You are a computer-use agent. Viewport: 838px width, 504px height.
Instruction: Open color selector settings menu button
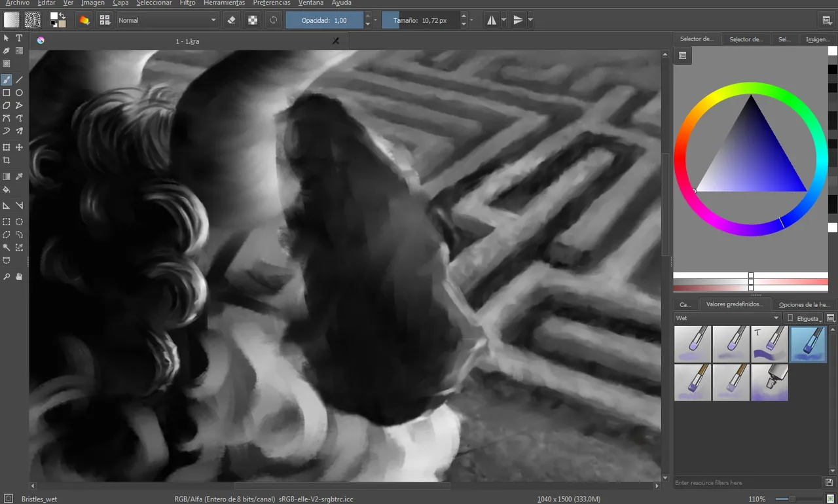pyautogui.click(x=682, y=56)
